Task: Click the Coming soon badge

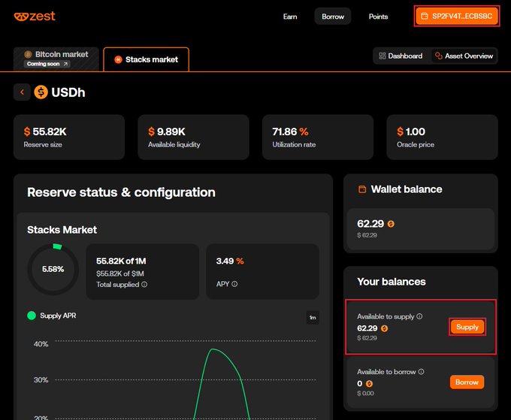Action: coord(47,64)
